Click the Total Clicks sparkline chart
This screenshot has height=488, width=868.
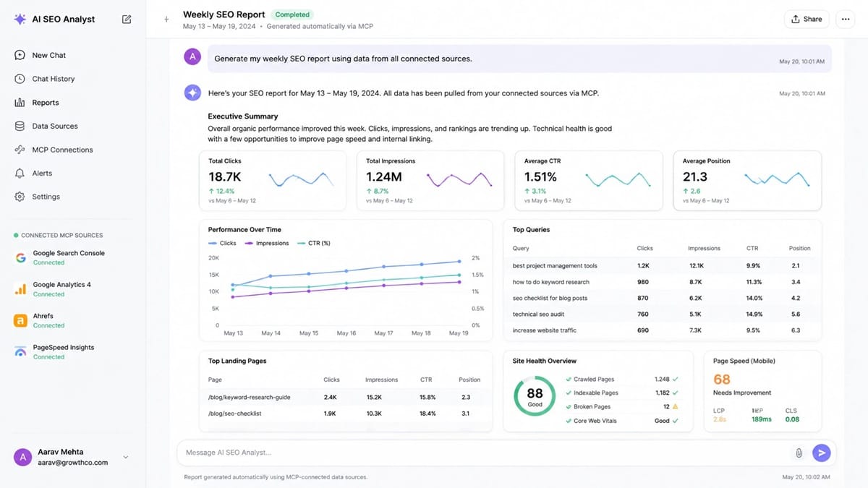pyautogui.click(x=302, y=179)
